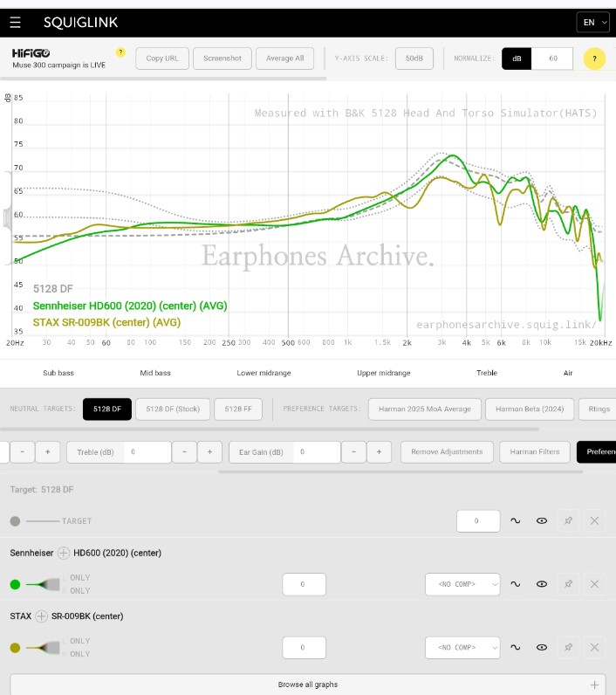This screenshot has height=695, width=616.
Task: Toggle smoothing wave icon on TARGET row
Action: click(516, 520)
